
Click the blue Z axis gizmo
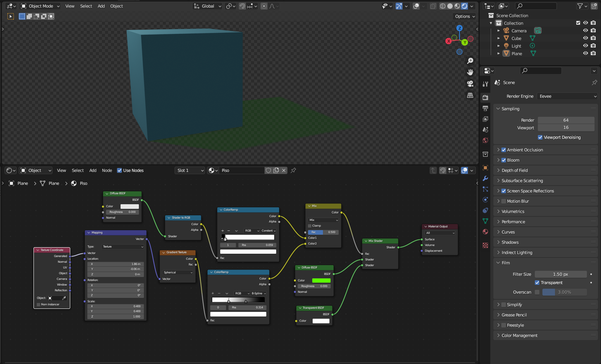459,28
